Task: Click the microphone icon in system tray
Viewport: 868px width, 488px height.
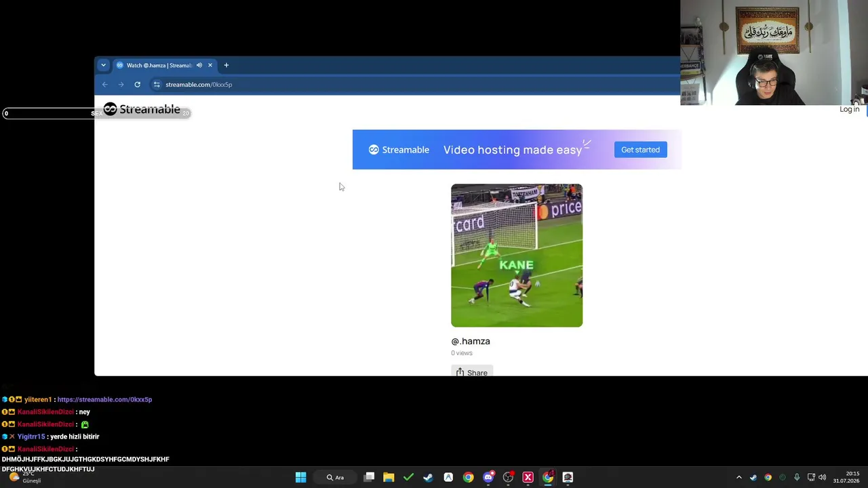Action: 797,477
